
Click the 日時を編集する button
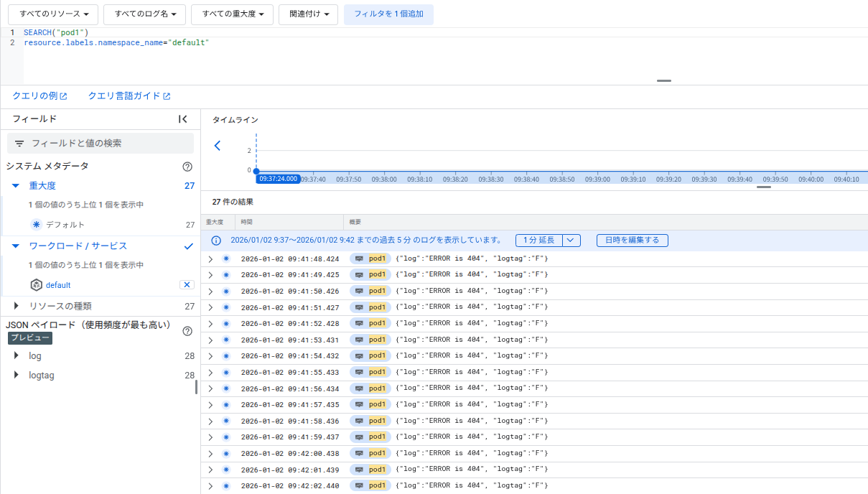tap(632, 240)
